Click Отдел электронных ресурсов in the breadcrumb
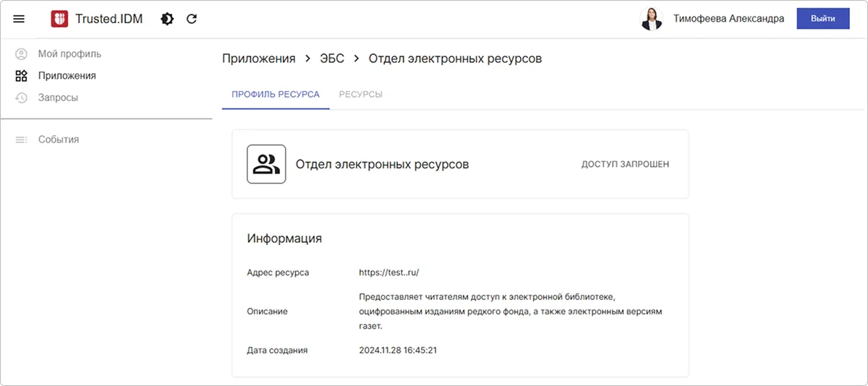Screen dimensions: 868x386 (x=455, y=59)
